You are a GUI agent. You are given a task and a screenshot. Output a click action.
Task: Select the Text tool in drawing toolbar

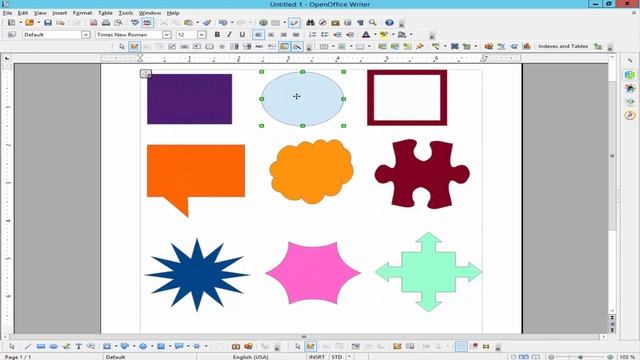(x=78, y=347)
